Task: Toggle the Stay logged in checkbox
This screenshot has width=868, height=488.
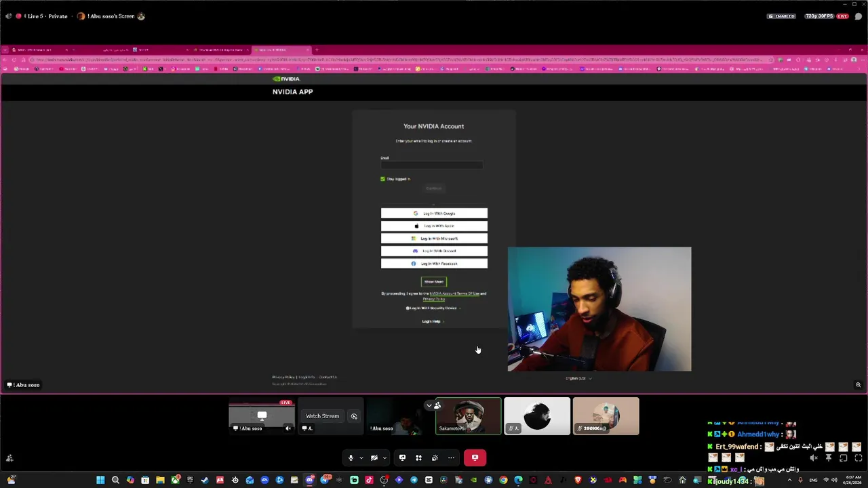Action: (382, 179)
